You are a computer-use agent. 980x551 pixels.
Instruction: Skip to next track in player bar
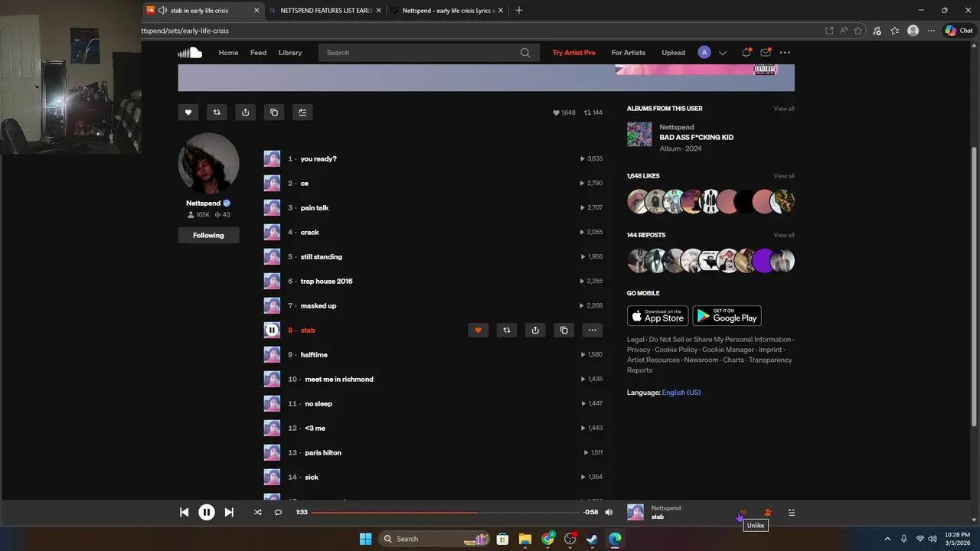(x=229, y=512)
